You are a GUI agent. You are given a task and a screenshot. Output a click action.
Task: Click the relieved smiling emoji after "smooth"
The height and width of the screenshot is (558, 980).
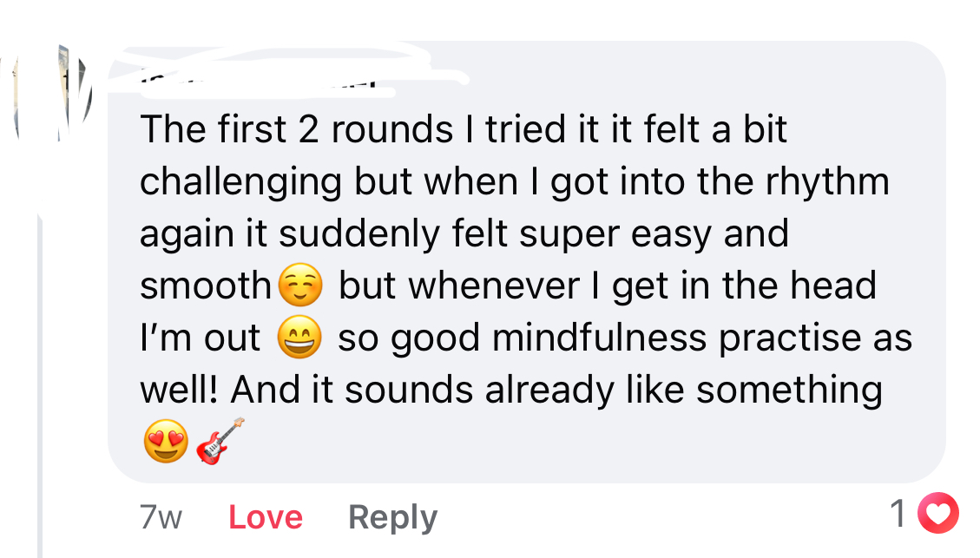coord(299,286)
